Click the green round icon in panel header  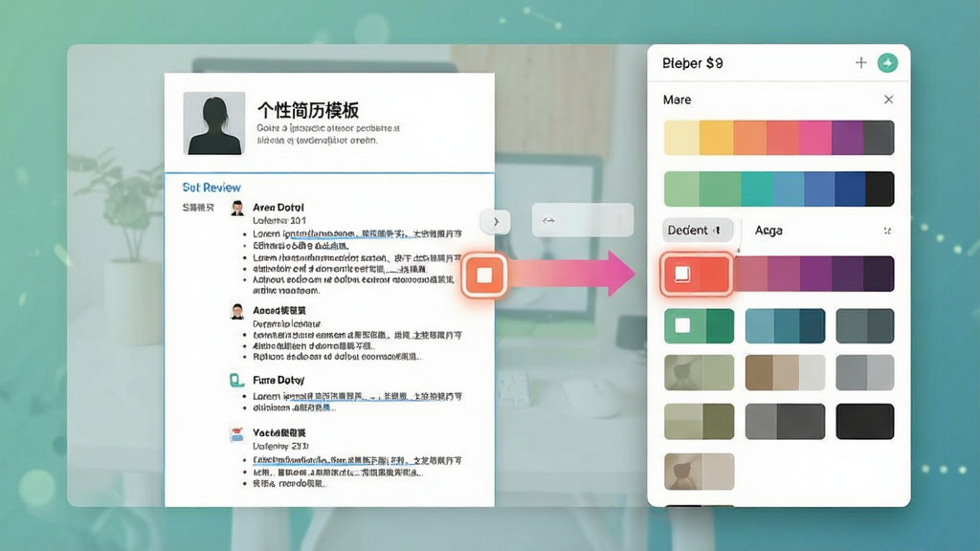[887, 62]
